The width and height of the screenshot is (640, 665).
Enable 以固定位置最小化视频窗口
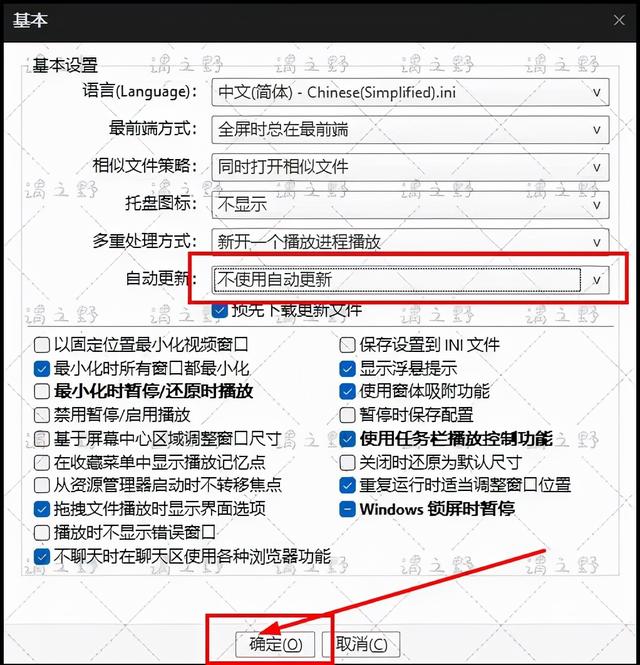(42, 345)
